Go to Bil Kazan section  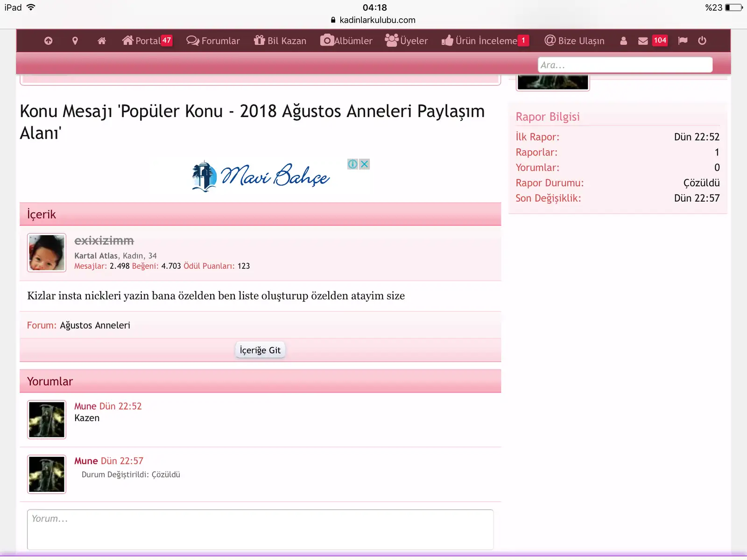(280, 41)
